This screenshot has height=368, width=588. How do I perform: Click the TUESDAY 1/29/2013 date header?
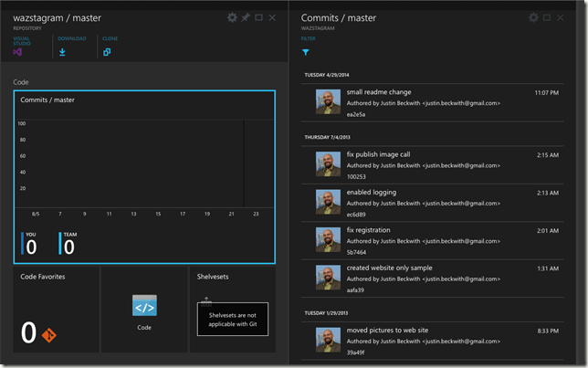click(326, 313)
